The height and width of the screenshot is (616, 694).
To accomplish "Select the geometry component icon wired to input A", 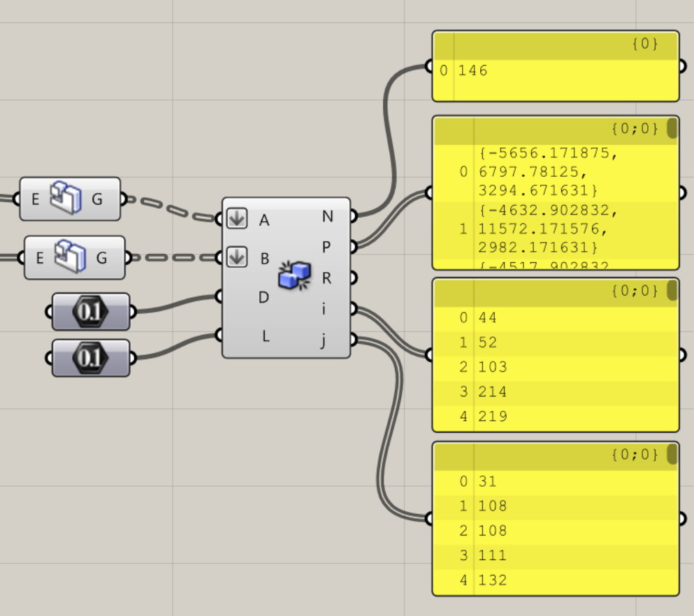I will click(x=67, y=199).
